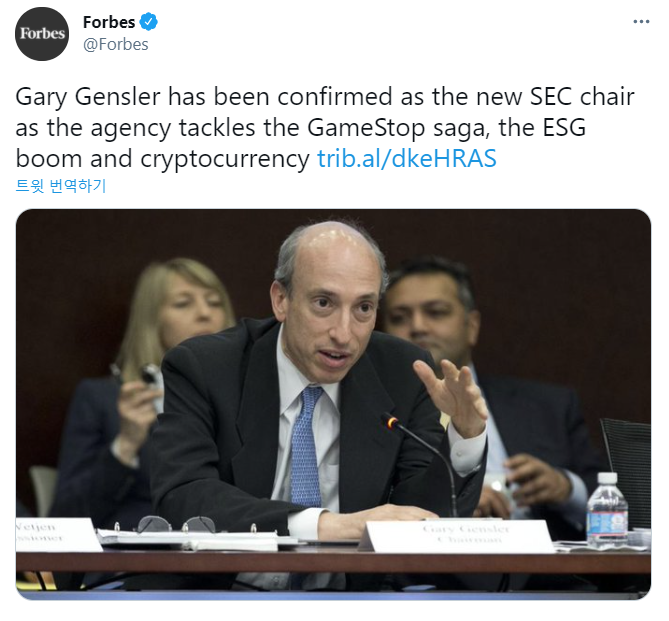Click the speaker's blue tie in photo
The image size is (669, 621).
point(306,446)
